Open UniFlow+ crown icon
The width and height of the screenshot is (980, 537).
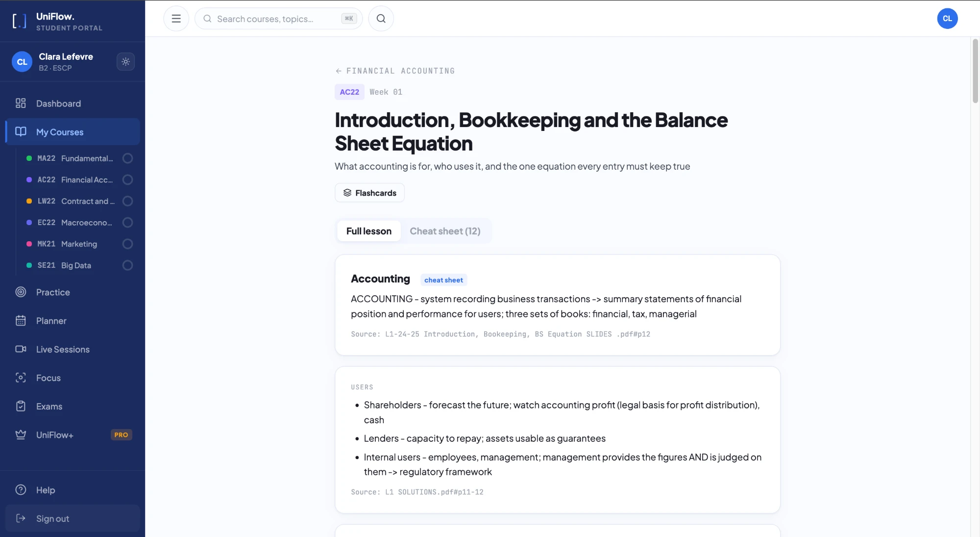point(21,435)
